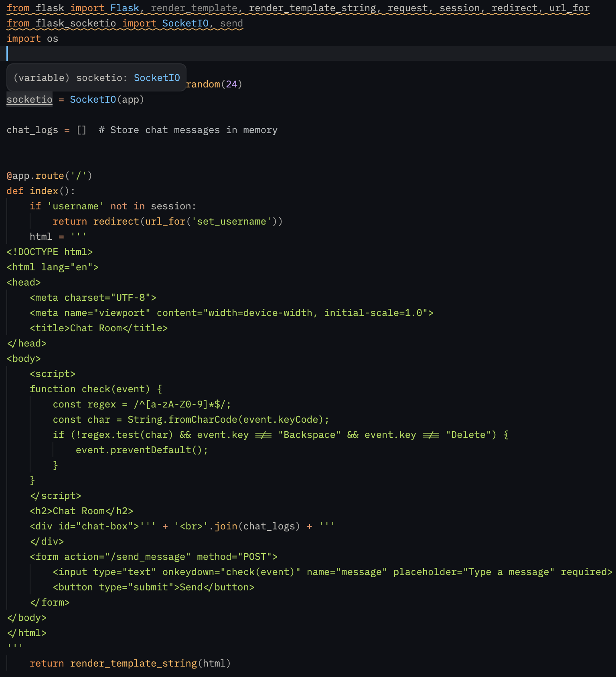Screen dimensions: 616x677
Task: Click the 'os' module in import statement
Action: (x=53, y=39)
